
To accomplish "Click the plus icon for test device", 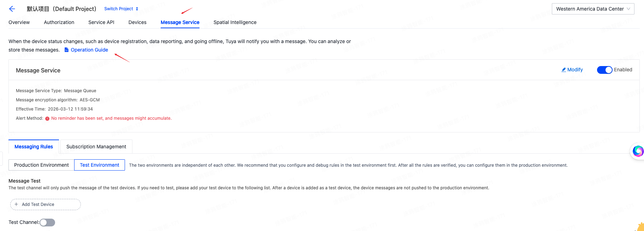I will coord(16,204).
